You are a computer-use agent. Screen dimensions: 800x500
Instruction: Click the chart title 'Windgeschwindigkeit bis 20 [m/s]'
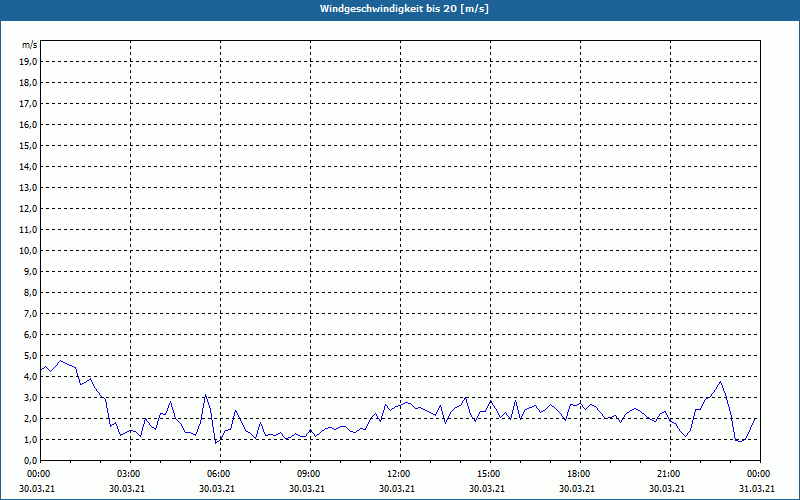(404, 9)
